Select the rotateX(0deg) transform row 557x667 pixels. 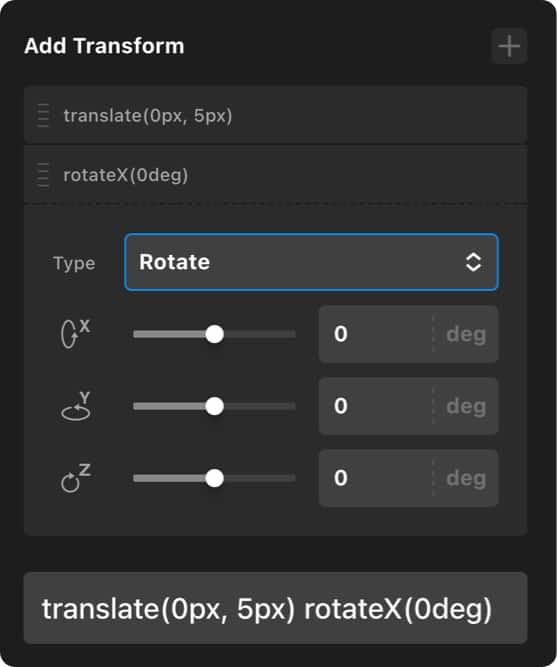[x=276, y=175]
